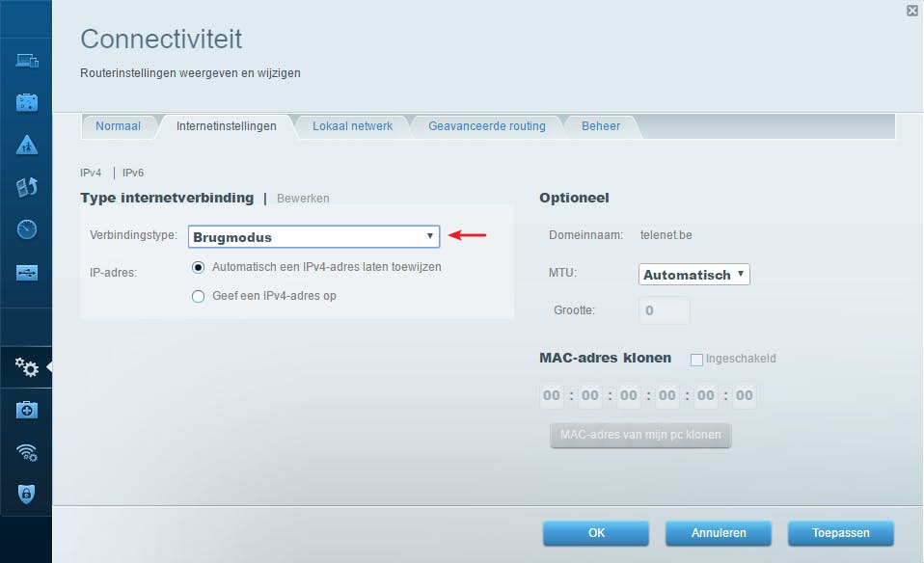This screenshot has height=563, width=924.
Task: Switch to the Lokaal netwerk tab
Action: (352, 125)
